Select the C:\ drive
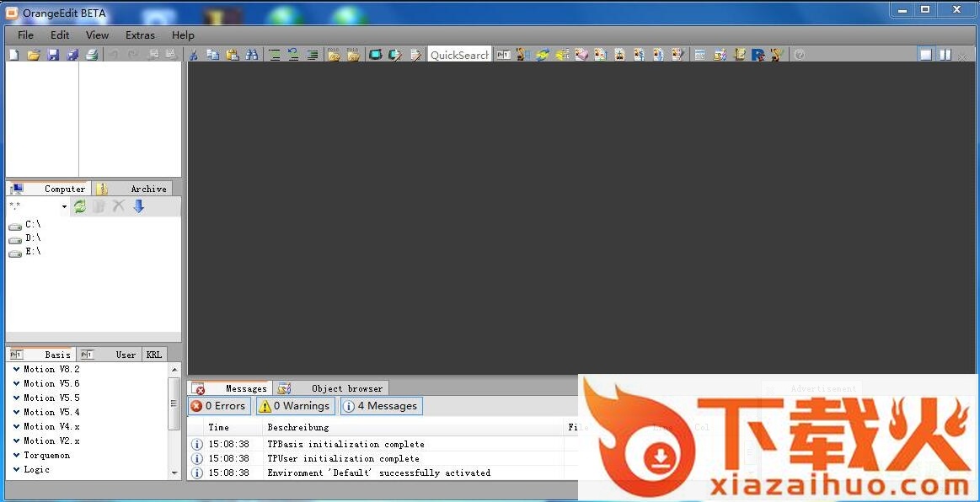The height and width of the screenshot is (502, 980). pos(25,224)
